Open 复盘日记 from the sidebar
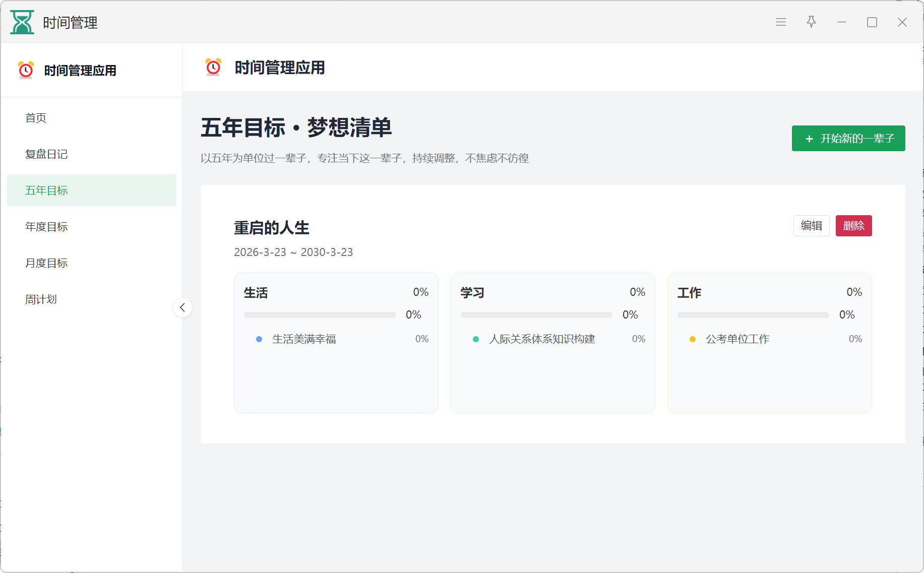Viewport: 924px width, 573px height. coord(46,154)
